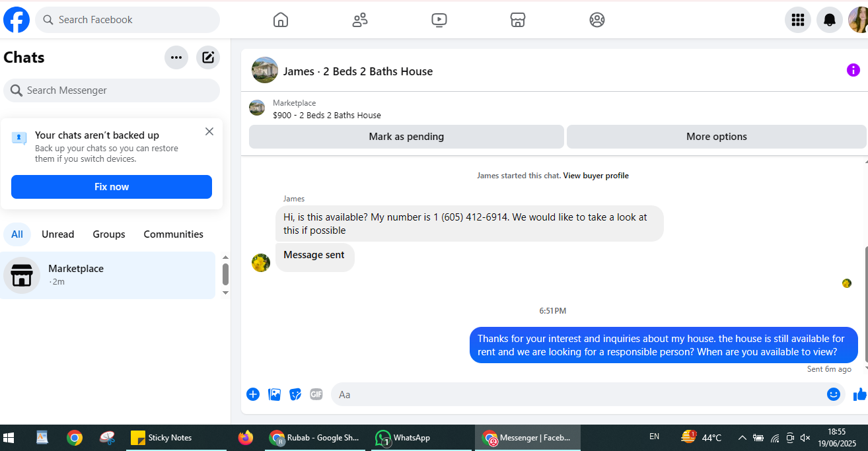Image resolution: width=868 pixels, height=451 pixels.
Task: Choose a sticker with the sticker icon
Action: pyautogui.click(x=296, y=394)
